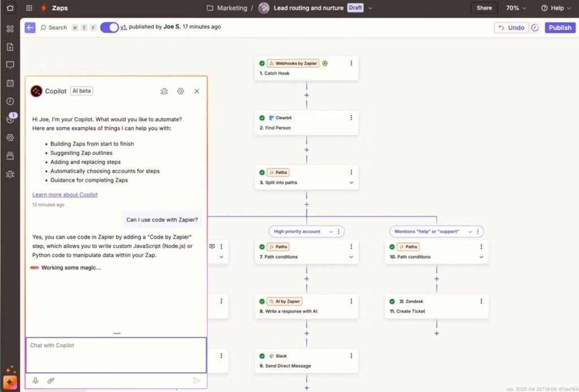Click the microphone icon in Copilot chat
579x392 pixels.
click(36, 381)
